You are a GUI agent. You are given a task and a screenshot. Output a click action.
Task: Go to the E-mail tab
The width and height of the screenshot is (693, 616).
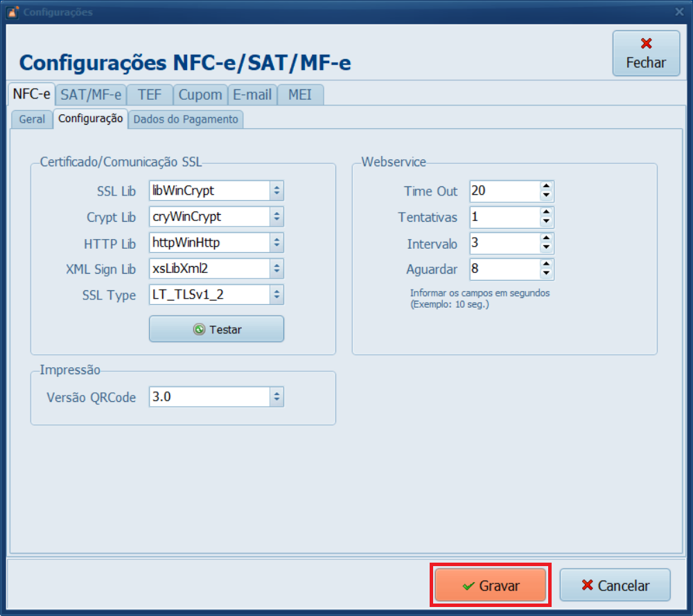(x=252, y=95)
